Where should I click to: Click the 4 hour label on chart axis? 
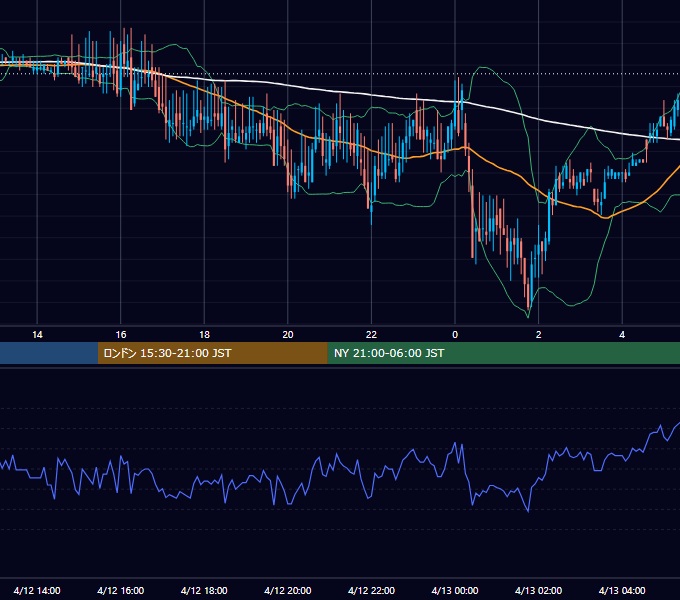622,335
